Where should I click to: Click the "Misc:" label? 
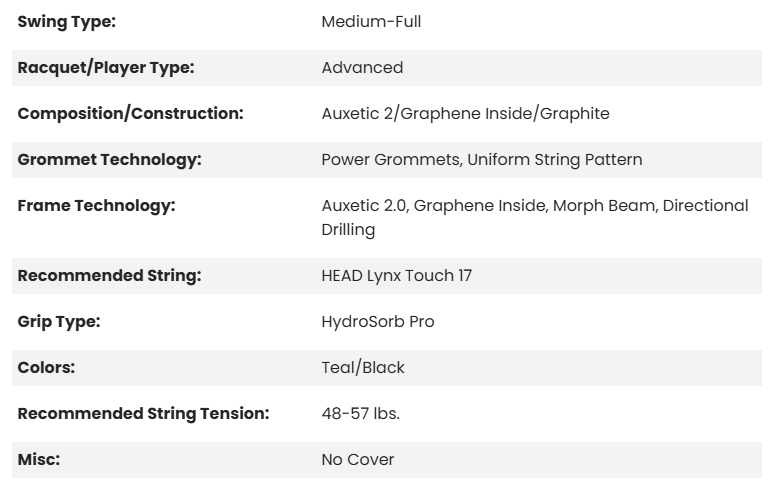coord(39,460)
